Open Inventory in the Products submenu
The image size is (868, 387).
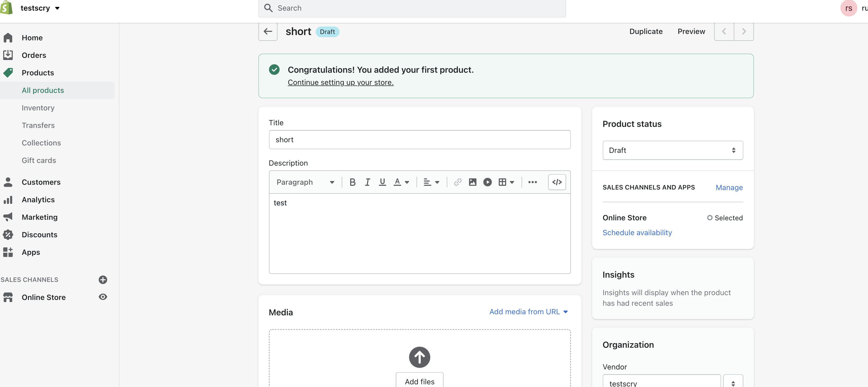(x=38, y=108)
